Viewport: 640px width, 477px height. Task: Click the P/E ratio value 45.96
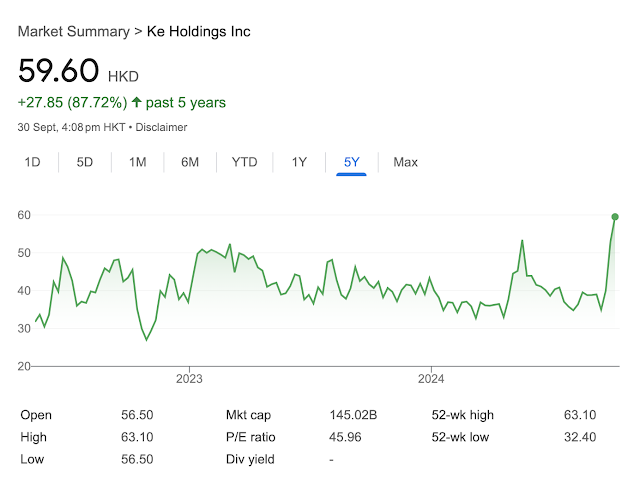[345, 437]
